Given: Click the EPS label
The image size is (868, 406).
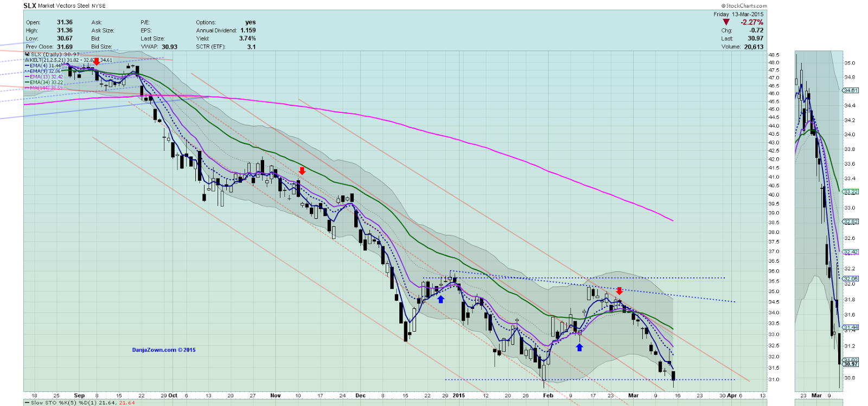Looking at the screenshot, I should pos(146,30).
